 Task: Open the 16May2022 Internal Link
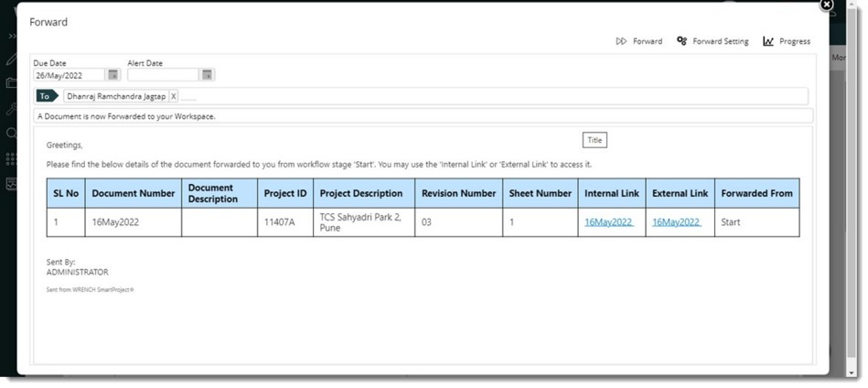tap(608, 222)
